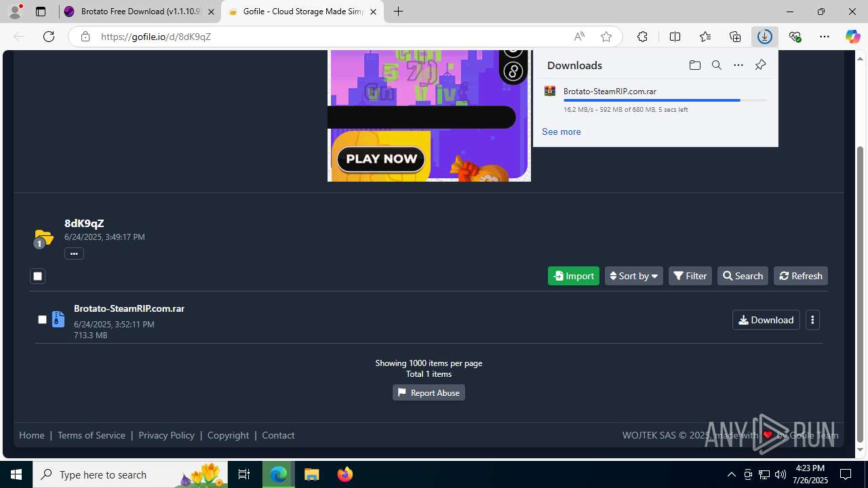Screen dimensions: 868x488
Task: Open the notification center
Action: pos(846,474)
